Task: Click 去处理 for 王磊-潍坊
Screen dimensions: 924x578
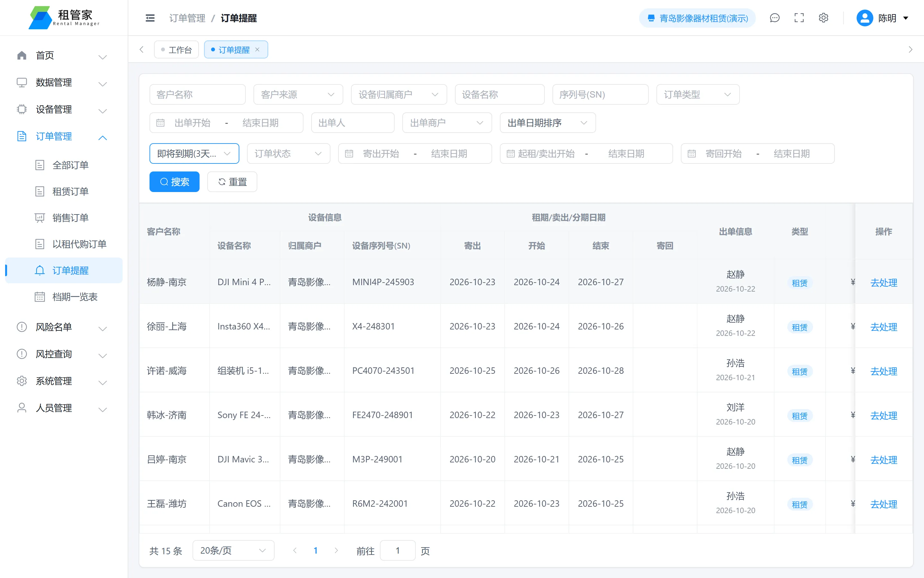Action: tap(884, 504)
